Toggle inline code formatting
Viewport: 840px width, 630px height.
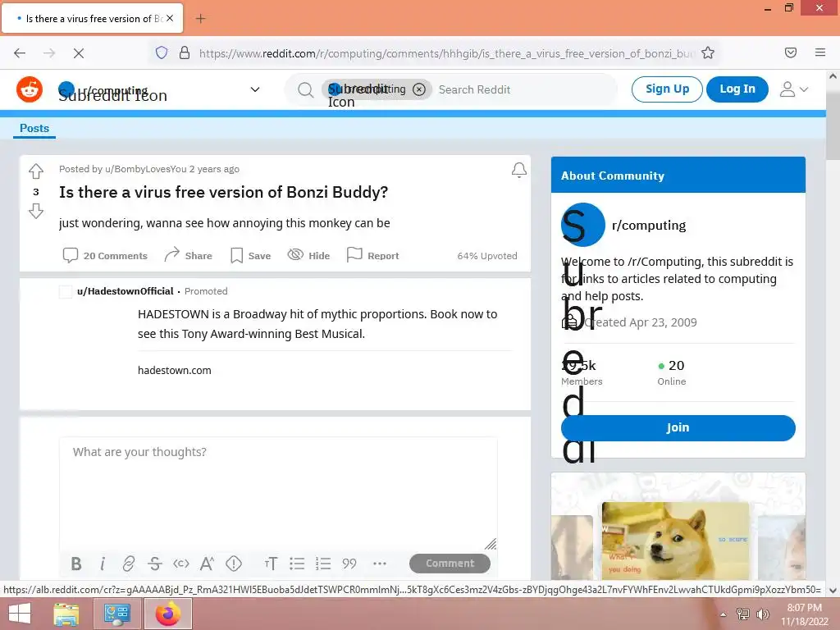click(x=181, y=564)
